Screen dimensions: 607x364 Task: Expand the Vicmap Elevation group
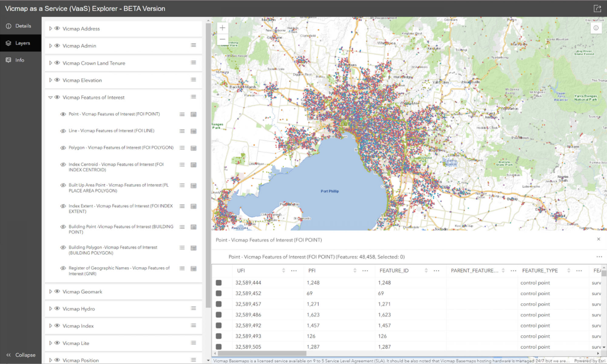pyautogui.click(x=50, y=80)
